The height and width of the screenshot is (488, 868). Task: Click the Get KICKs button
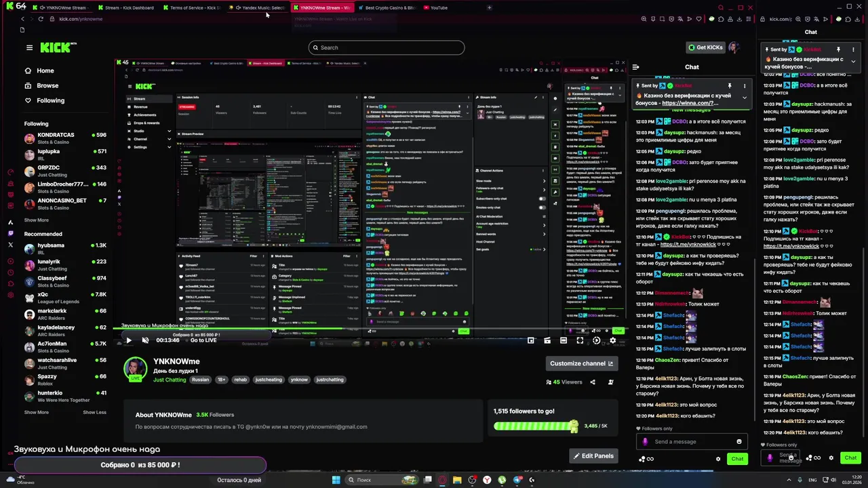[705, 47]
